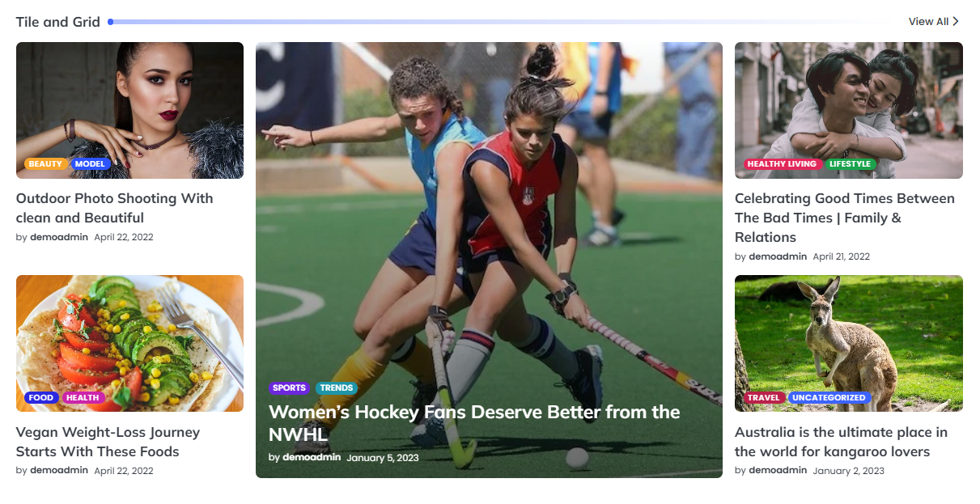Open the View All link
The width and height of the screenshot is (980, 504).
click(x=934, y=22)
